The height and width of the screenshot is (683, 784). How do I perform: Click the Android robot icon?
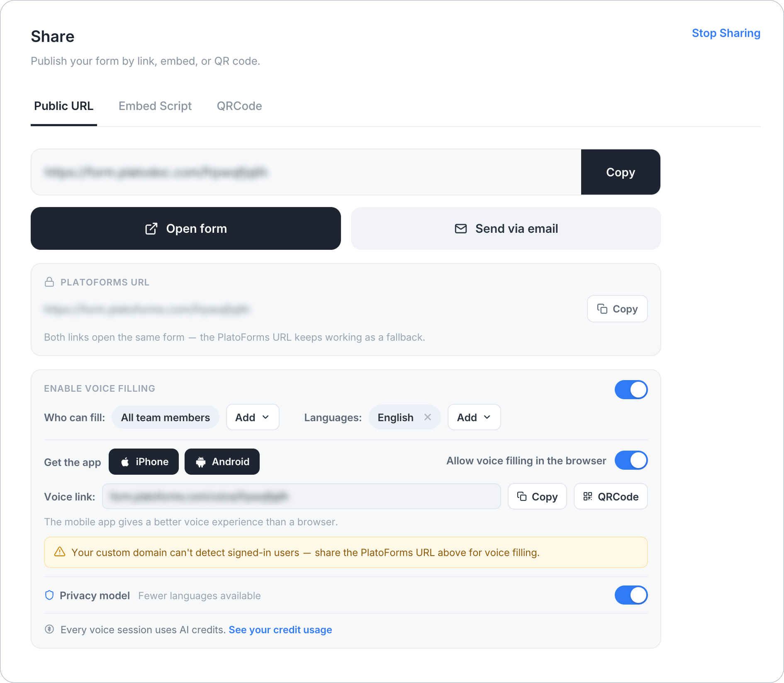(201, 462)
